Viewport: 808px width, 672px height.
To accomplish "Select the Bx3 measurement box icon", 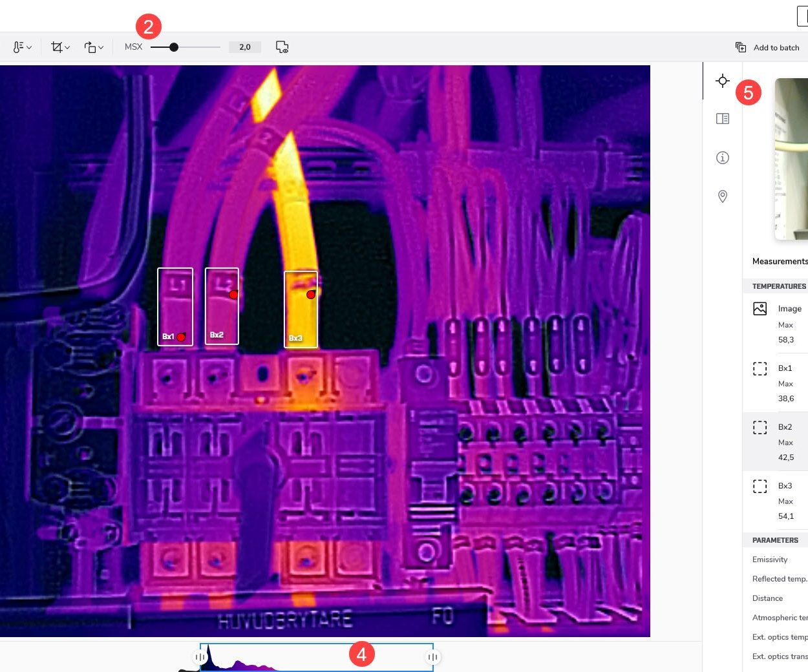I will (760, 486).
